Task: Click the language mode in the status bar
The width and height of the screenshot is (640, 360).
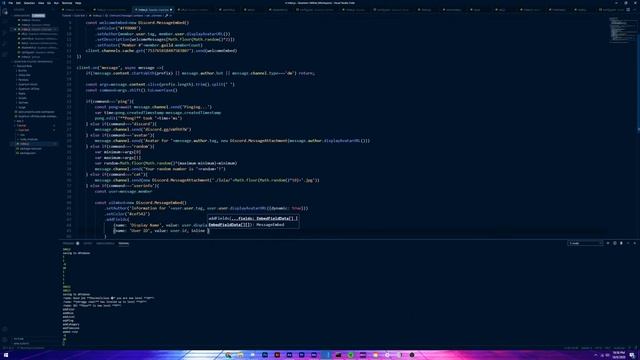Action: [x=619, y=348]
